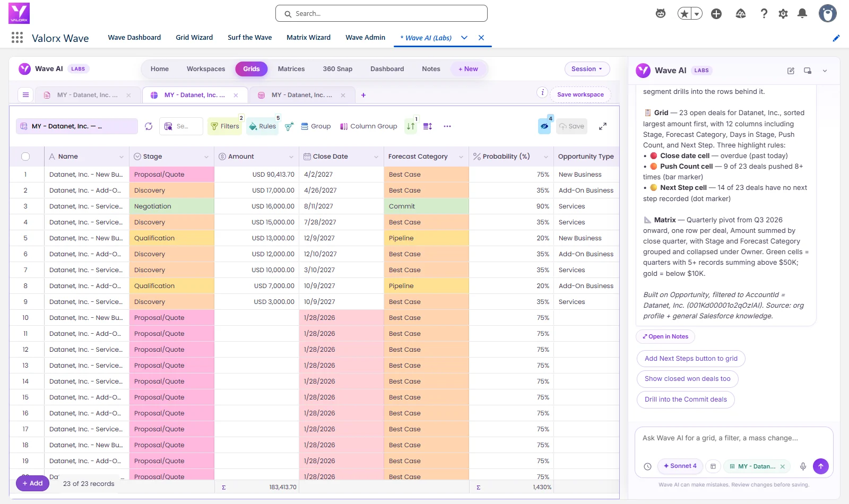The width and height of the screenshot is (849, 504).
Task: Toggle hidden columns eye icon
Action: [544, 126]
